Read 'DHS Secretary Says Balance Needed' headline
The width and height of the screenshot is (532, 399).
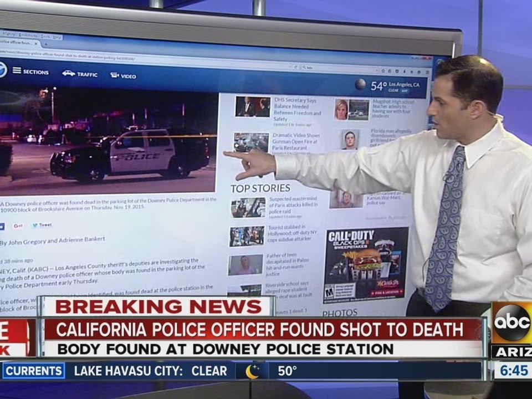pos(297,110)
